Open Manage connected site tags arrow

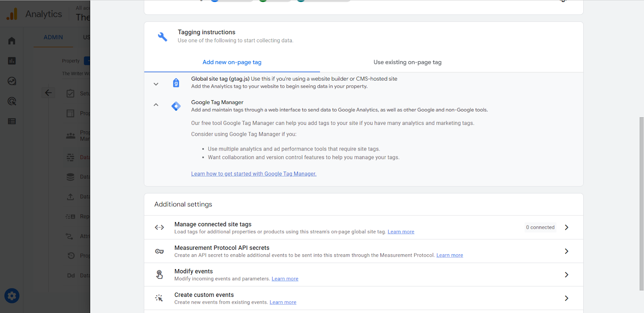566,227
